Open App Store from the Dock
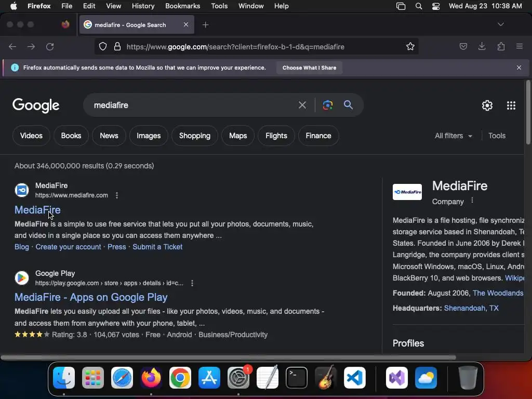This screenshot has width=532, height=399. tap(209, 378)
